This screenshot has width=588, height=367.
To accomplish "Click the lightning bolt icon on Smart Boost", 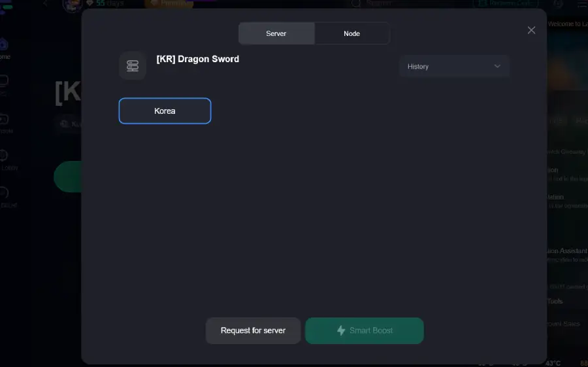I will pos(341,330).
